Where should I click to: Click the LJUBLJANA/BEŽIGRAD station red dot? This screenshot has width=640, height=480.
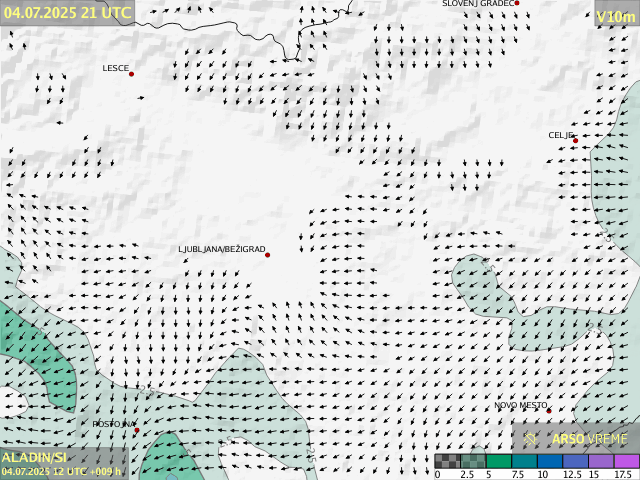267,255
